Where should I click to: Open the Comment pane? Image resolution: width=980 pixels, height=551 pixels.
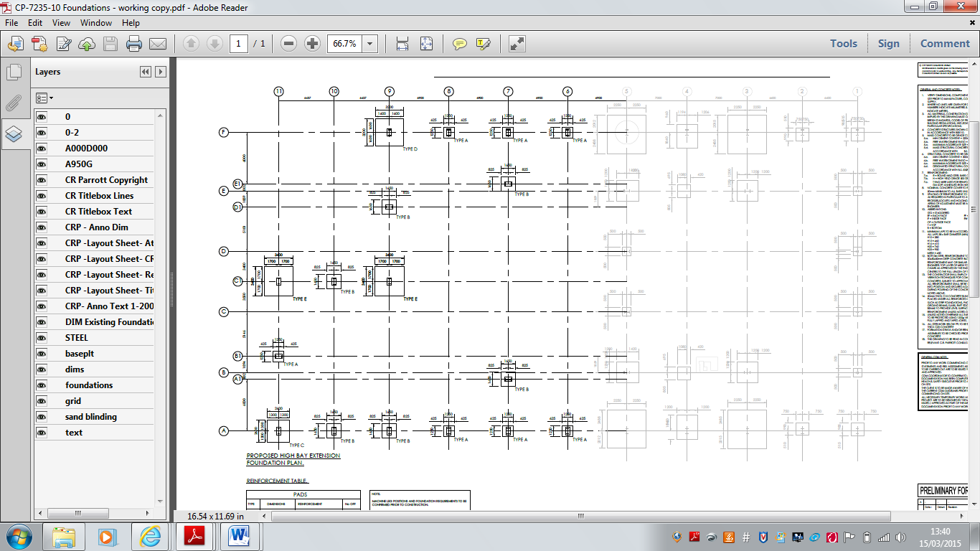click(x=944, y=44)
